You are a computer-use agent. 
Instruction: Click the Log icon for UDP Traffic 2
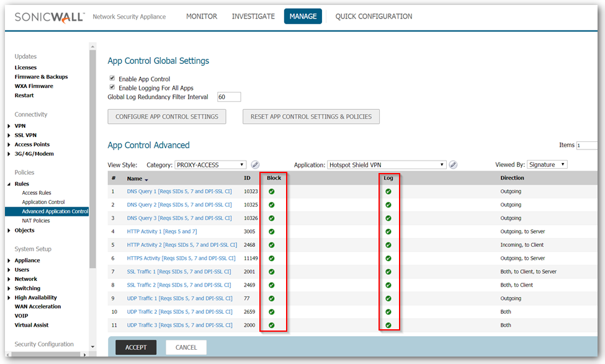(x=388, y=312)
